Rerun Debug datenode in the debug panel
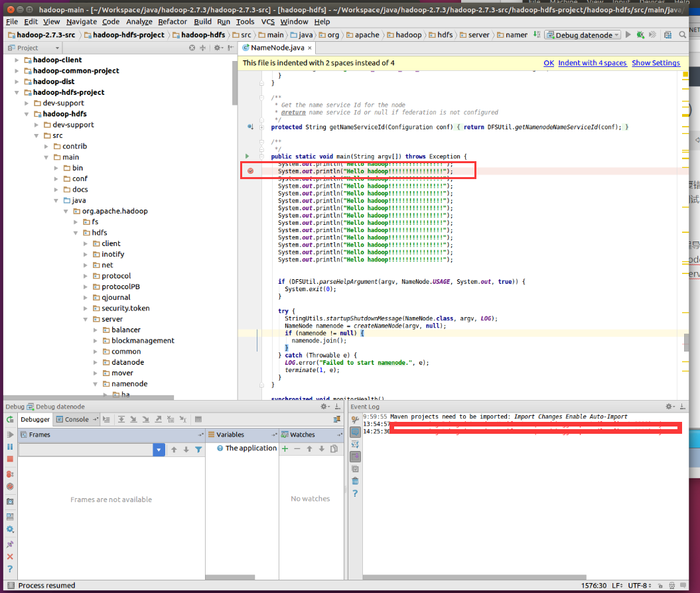 click(10, 419)
